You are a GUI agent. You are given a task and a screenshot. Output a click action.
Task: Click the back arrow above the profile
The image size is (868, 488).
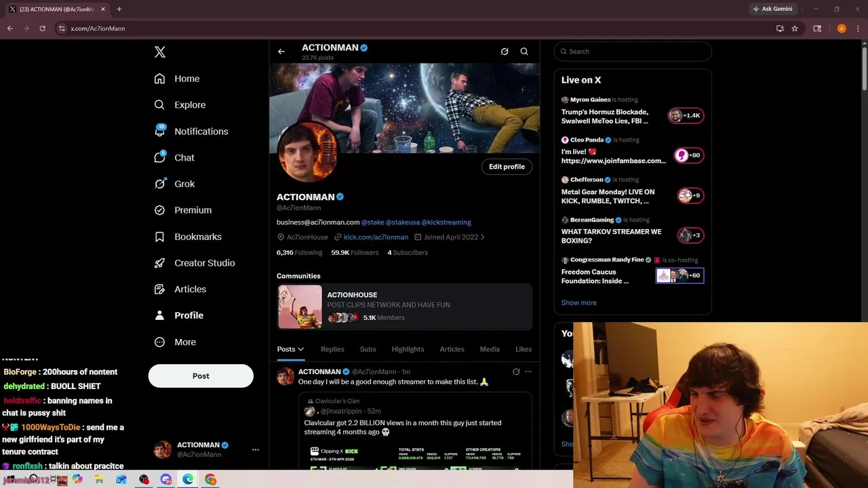(x=281, y=52)
